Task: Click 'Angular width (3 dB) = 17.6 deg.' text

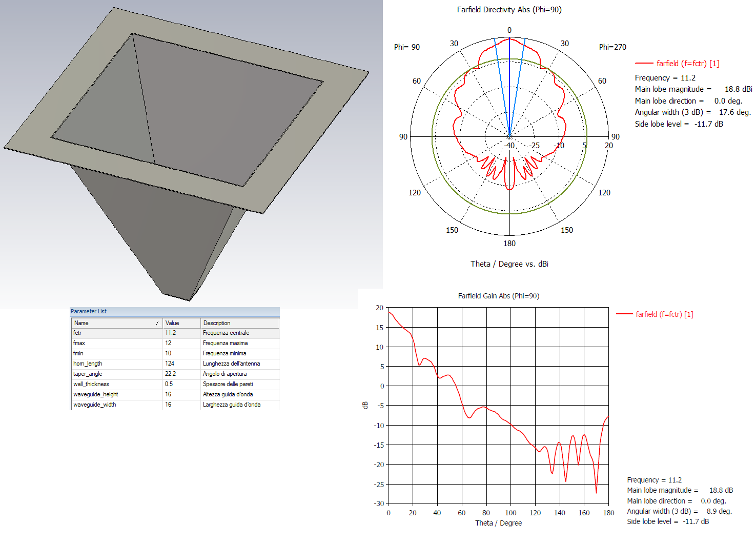Action: click(x=692, y=112)
